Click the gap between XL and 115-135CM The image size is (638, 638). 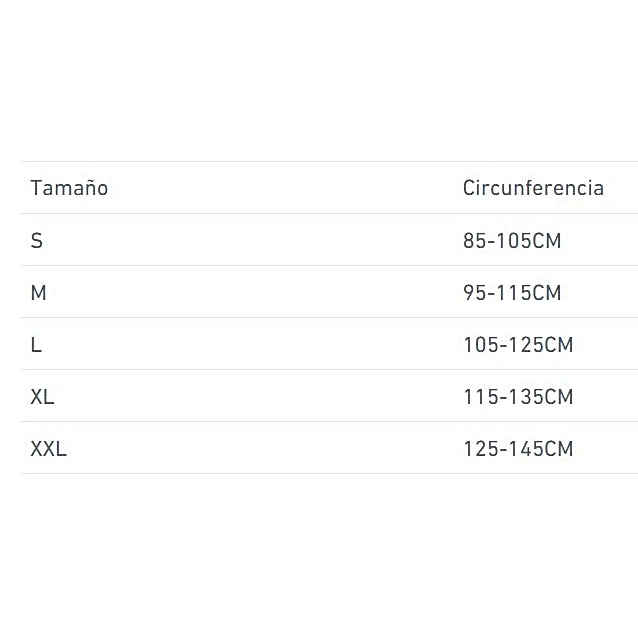(x=250, y=397)
